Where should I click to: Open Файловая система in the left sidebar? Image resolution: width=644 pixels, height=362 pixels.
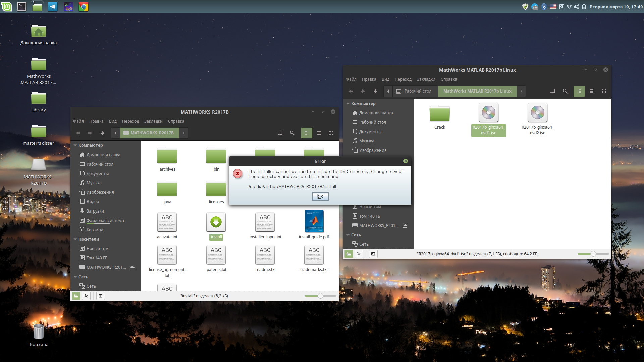click(x=105, y=221)
